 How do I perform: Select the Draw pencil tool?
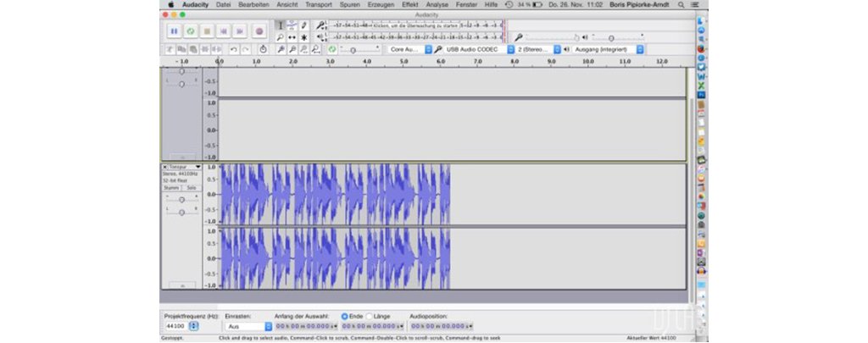pos(303,25)
